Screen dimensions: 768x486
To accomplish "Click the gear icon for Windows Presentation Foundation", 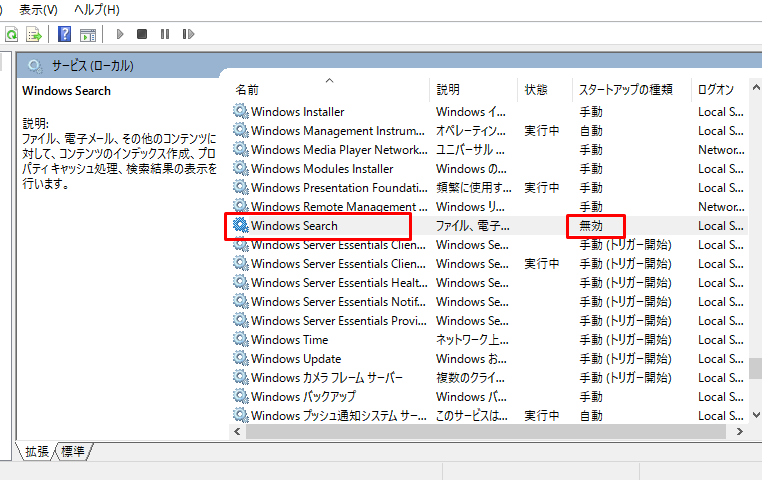I will (x=240, y=187).
